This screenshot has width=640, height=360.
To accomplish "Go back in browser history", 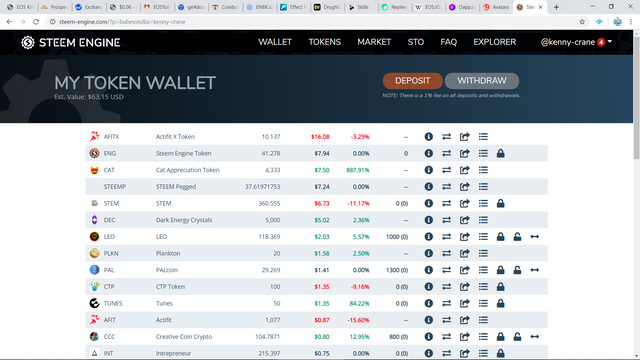I will 9,22.
